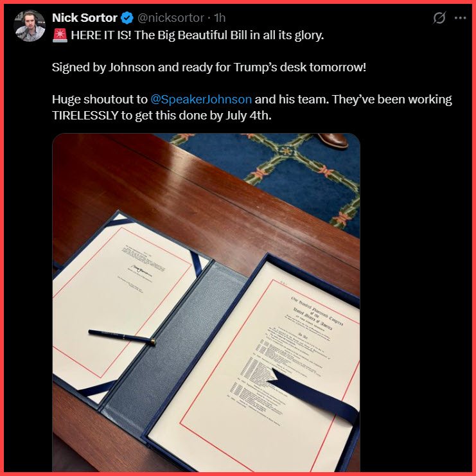Open the @SpeakerJohnson mention

tap(201, 100)
